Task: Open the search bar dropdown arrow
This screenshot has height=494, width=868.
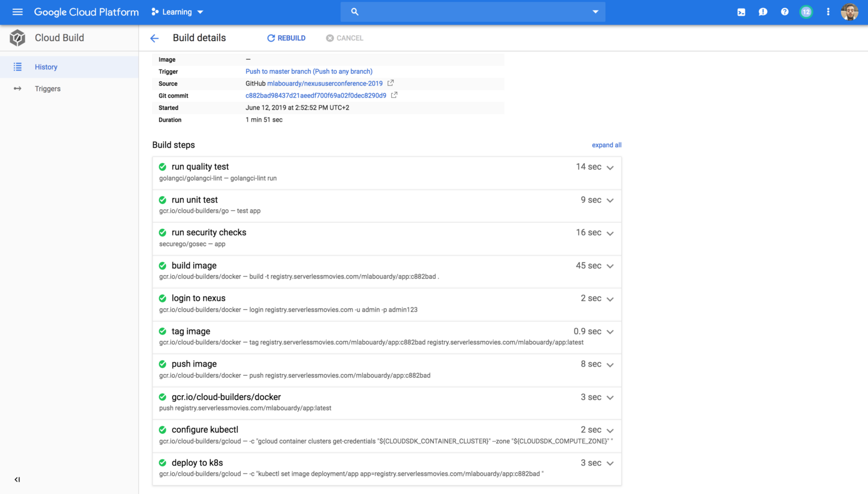Action: tap(595, 12)
